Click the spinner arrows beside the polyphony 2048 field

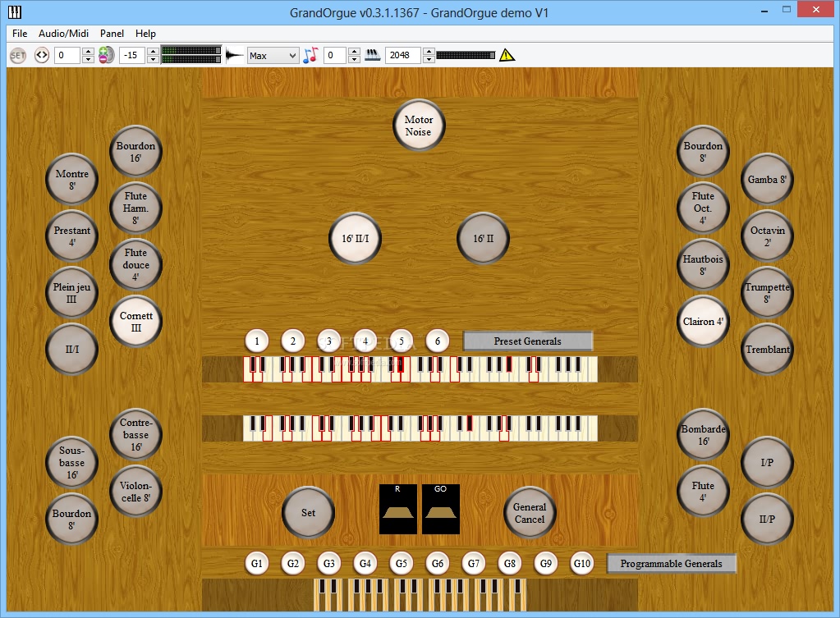(429, 55)
